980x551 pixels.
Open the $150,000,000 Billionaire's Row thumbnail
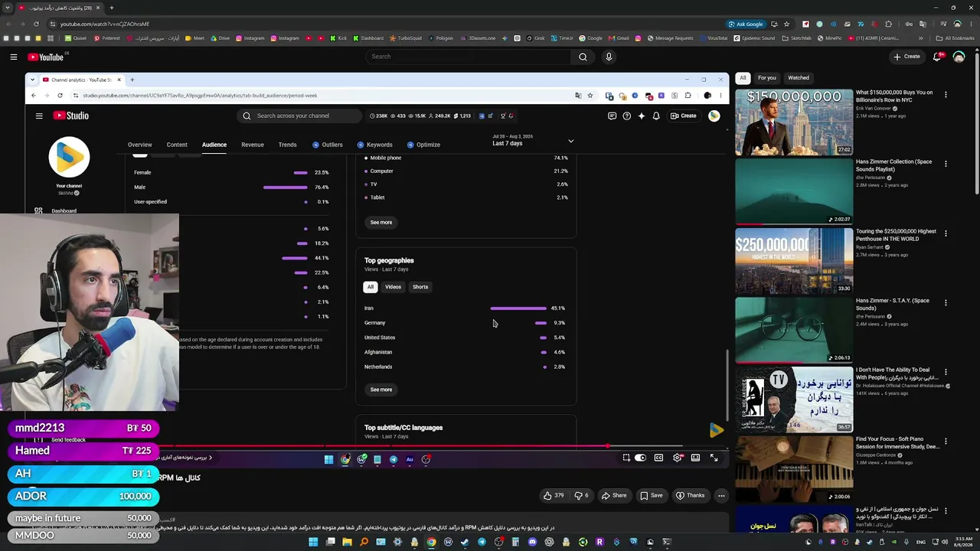pos(794,122)
